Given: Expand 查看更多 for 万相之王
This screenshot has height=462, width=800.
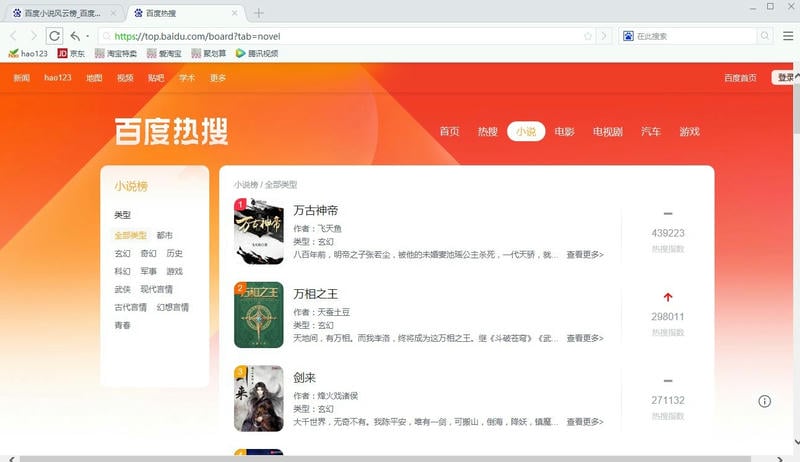Looking at the screenshot, I should click(585, 338).
